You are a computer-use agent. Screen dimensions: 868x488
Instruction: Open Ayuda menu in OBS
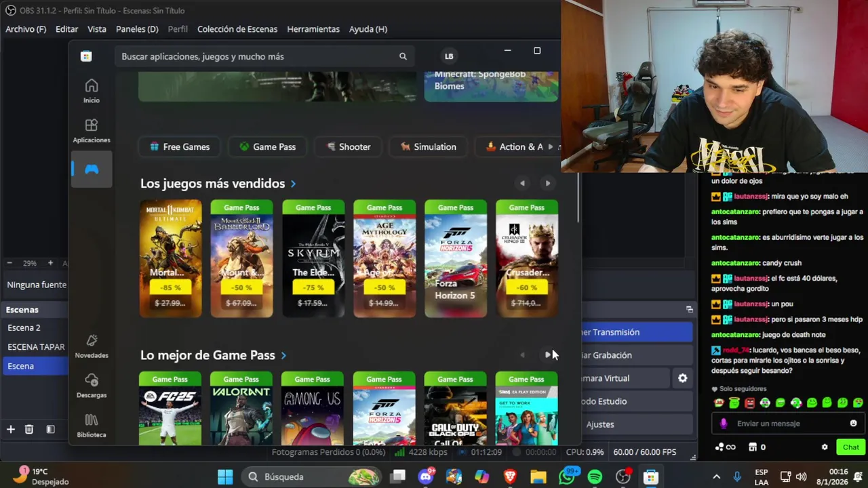click(368, 29)
